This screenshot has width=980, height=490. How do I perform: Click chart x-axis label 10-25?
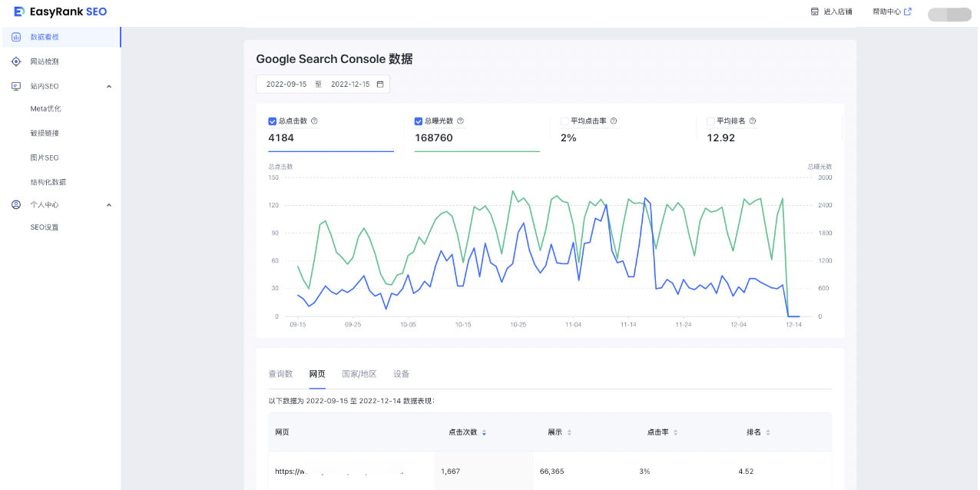[x=518, y=325]
